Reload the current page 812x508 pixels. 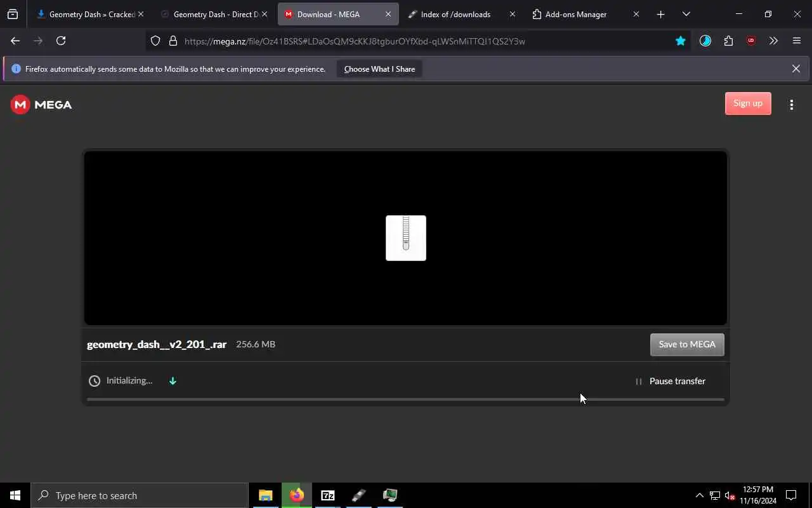[61, 41]
